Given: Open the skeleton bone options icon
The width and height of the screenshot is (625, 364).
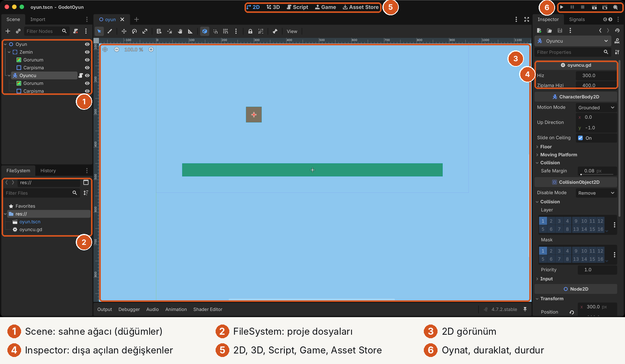Looking at the screenshot, I should (x=275, y=31).
